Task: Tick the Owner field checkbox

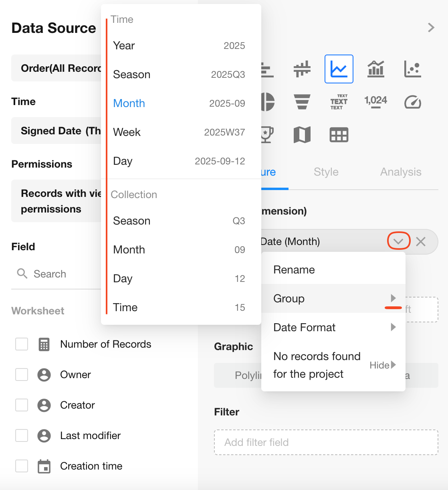Action: [x=22, y=375]
